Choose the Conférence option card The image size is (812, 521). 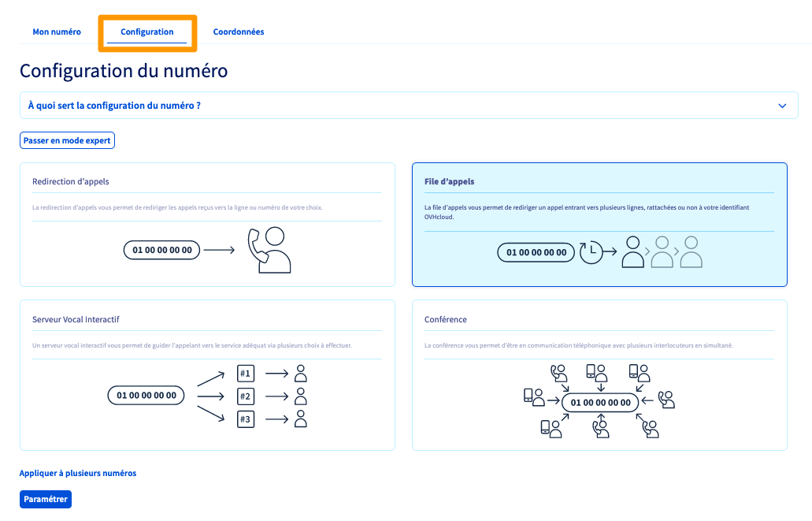click(x=599, y=374)
